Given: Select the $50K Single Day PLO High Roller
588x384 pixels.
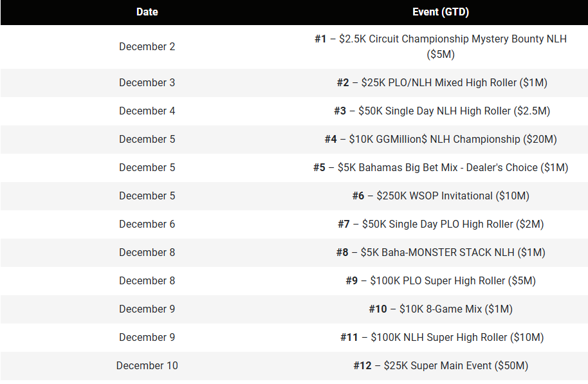Looking at the screenshot, I should [x=441, y=224].
